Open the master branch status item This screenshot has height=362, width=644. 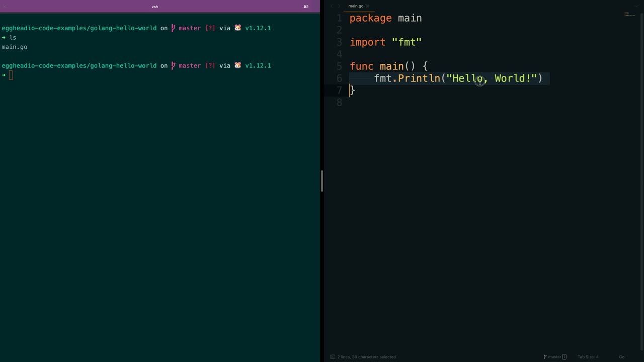pyautogui.click(x=554, y=357)
